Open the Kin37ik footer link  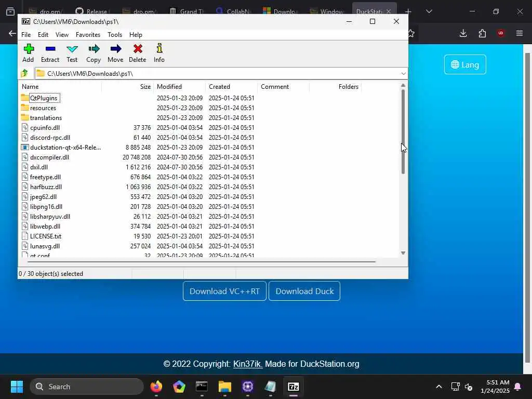click(x=248, y=364)
